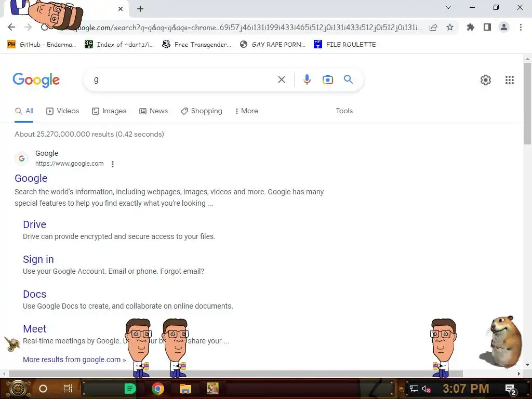Open the Meet sitelink
Screen dimensions: 532x399
pyautogui.click(x=34, y=329)
